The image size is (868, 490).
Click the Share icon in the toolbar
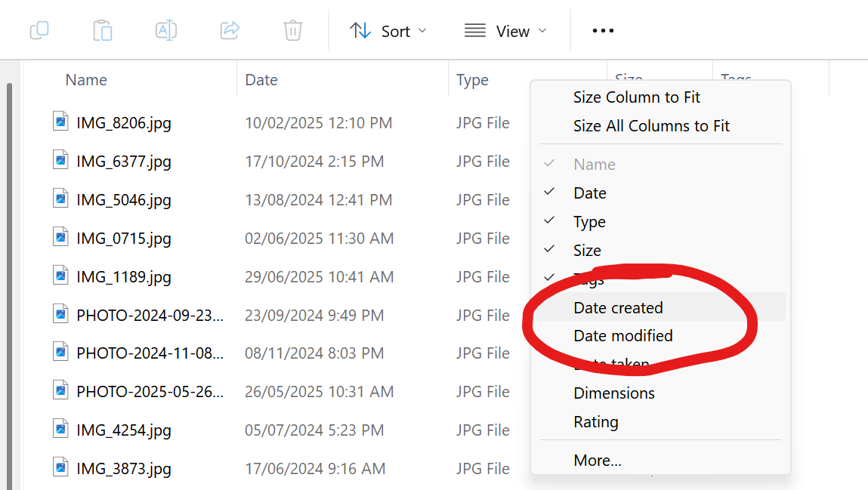coord(229,30)
